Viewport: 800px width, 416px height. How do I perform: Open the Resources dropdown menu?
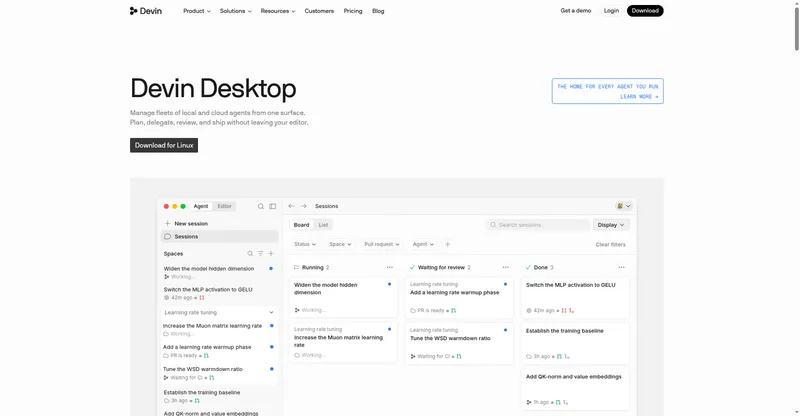click(278, 11)
